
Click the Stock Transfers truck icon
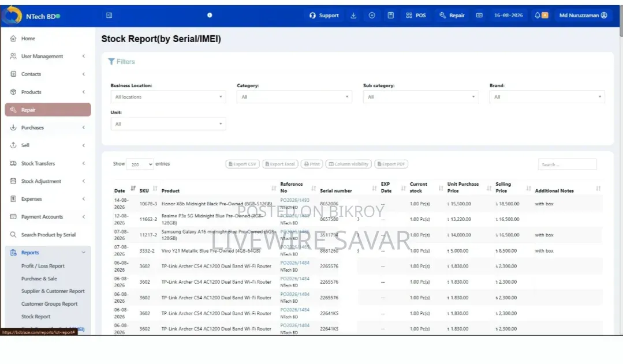click(x=13, y=164)
